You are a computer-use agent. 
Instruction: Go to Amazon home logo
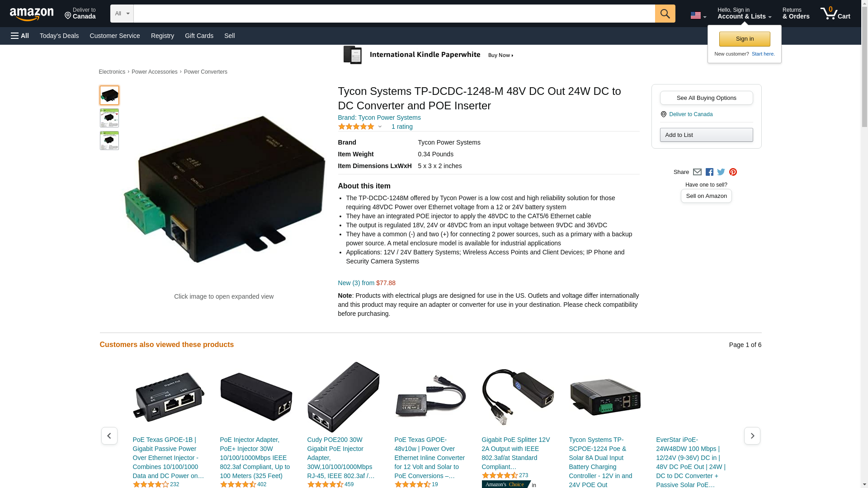[x=32, y=14]
